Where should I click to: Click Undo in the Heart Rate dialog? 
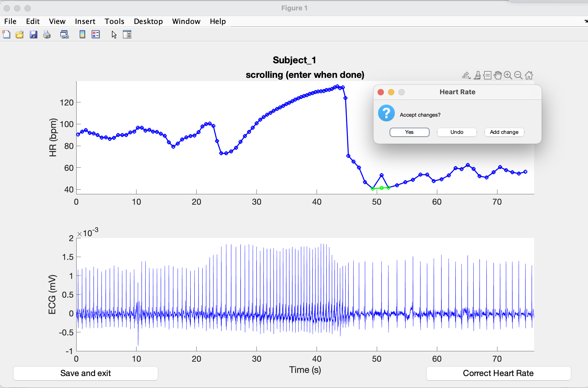click(457, 132)
